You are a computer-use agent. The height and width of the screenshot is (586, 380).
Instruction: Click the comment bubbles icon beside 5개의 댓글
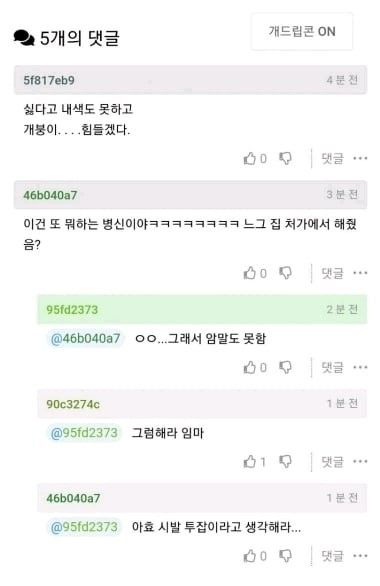point(24,38)
